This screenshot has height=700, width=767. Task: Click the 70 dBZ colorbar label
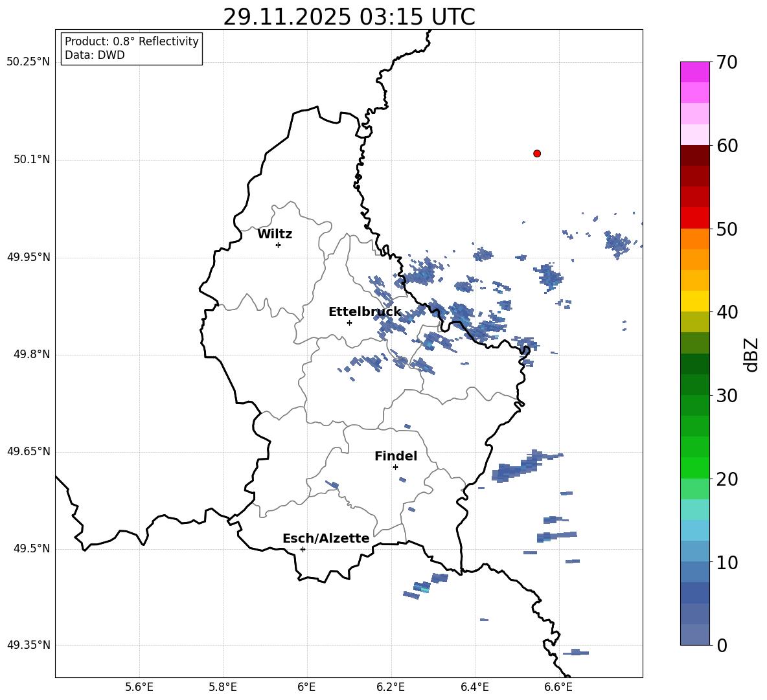[x=727, y=63]
